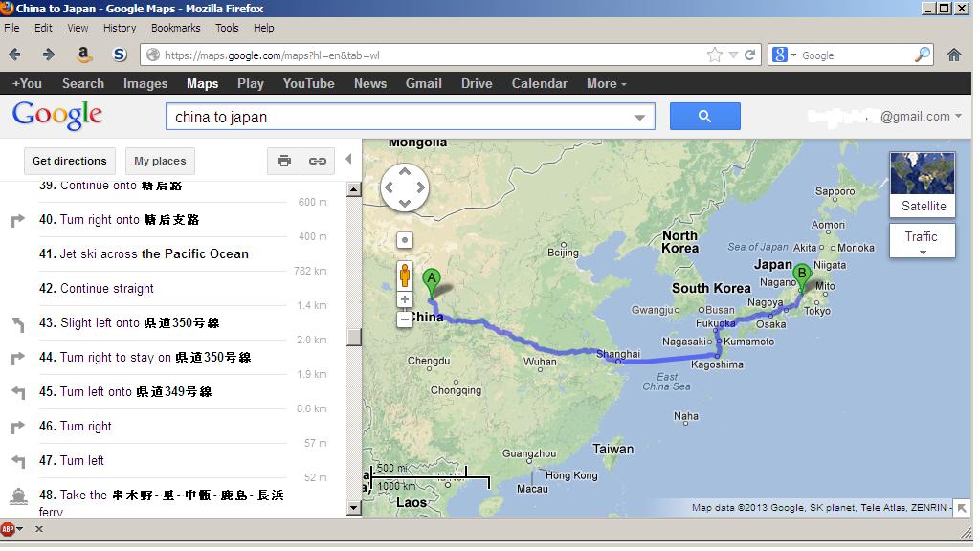This screenshot has width=980, height=551.
Task: Go to YouTube in the Google bar
Action: click(x=308, y=84)
